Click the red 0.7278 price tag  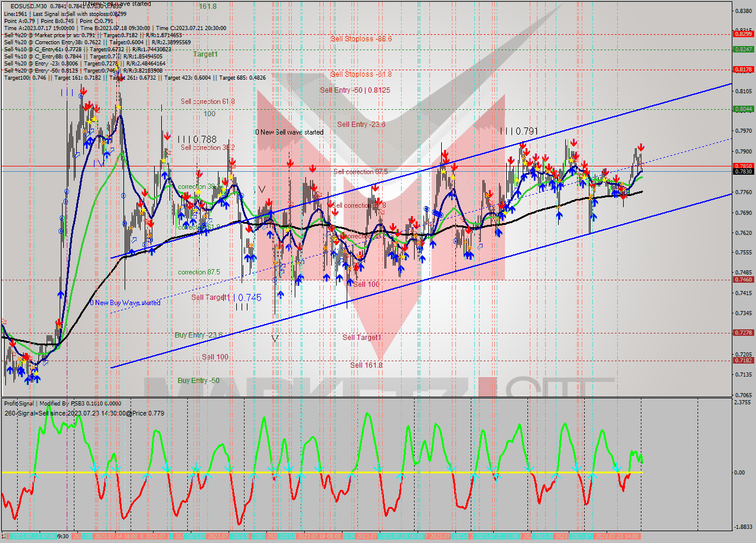coord(743,333)
